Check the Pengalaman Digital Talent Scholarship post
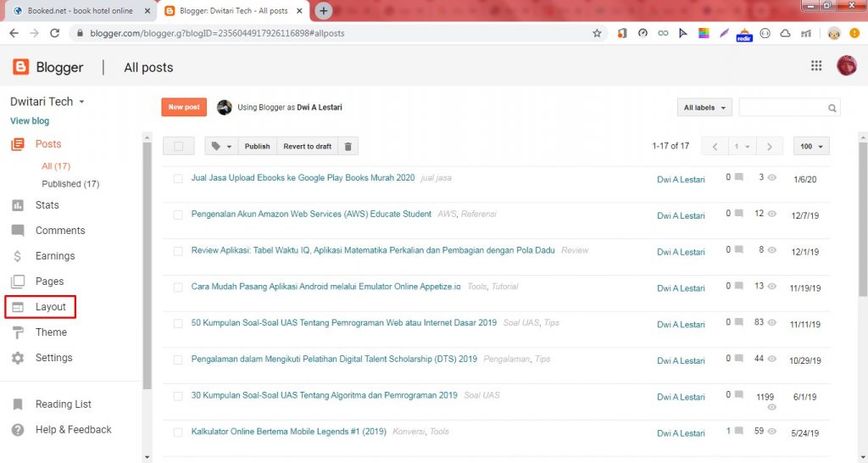Viewport: 868px width, 463px height. 178,360
